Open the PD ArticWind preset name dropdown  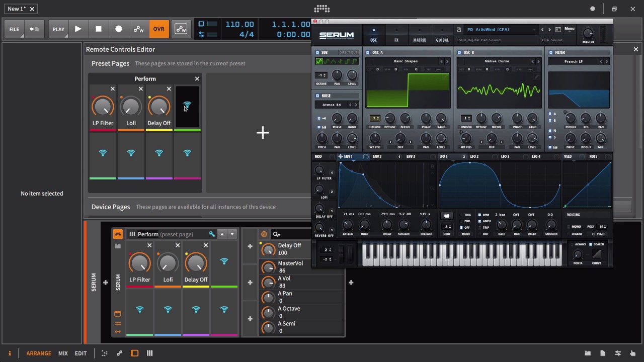[501, 30]
